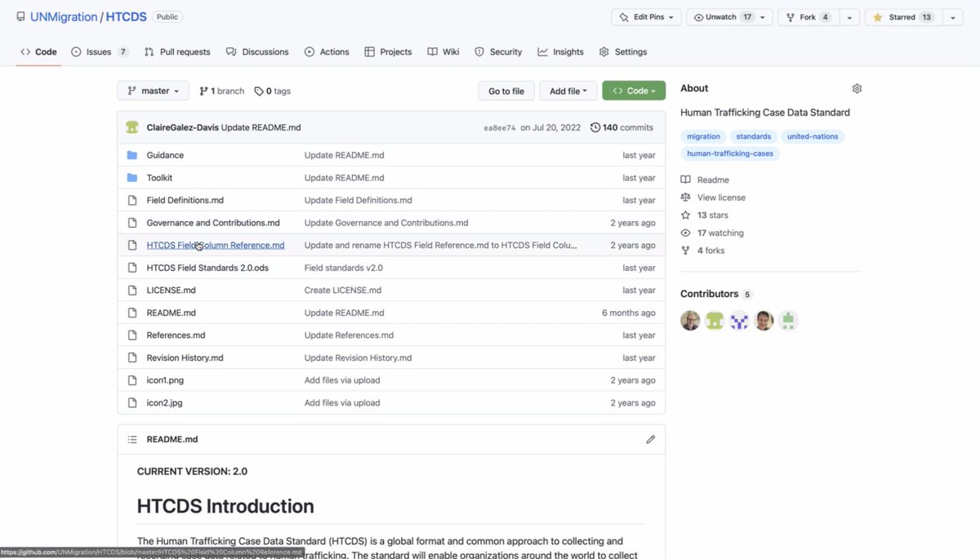Click file icon beside LICENSE.md

pyautogui.click(x=132, y=291)
